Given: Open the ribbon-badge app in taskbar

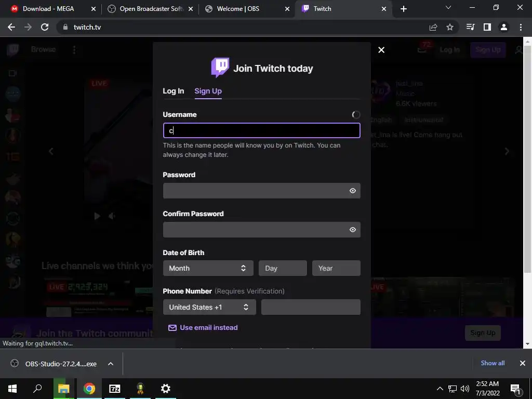Looking at the screenshot, I should pos(140,389).
